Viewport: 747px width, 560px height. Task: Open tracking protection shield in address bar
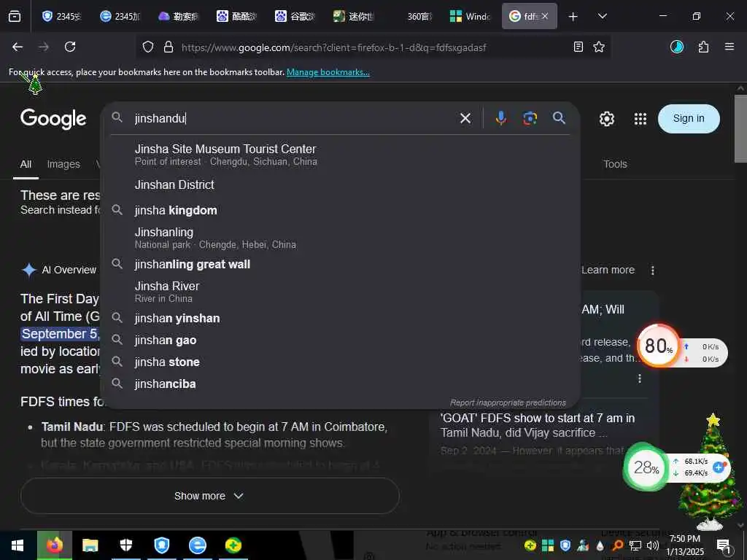point(148,47)
